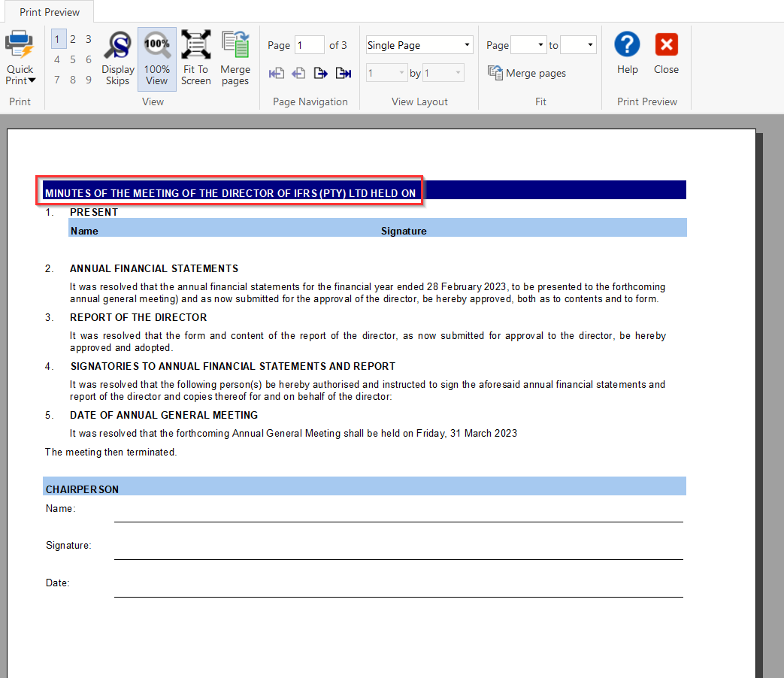The width and height of the screenshot is (784, 678).
Task: Click Merge pages button in Fit group
Action: pyautogui.click(x=527, y=73)
